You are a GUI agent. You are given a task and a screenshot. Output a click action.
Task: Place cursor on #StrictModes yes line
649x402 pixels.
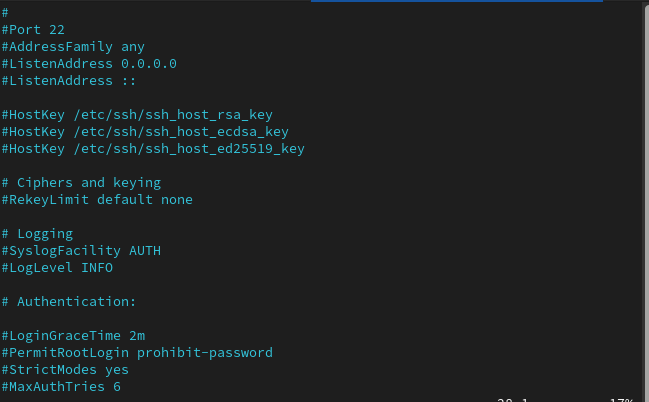click(x=65, y=369)
